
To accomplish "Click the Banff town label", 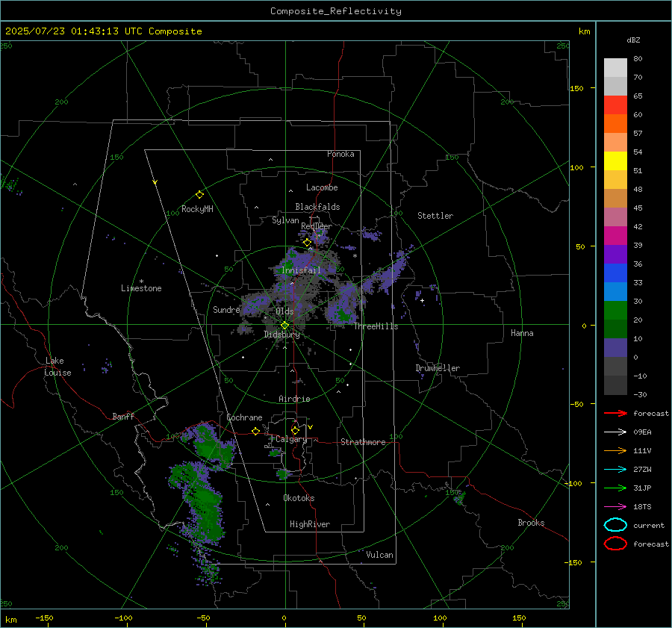I will pyautogui.click(x=123, y=416).
